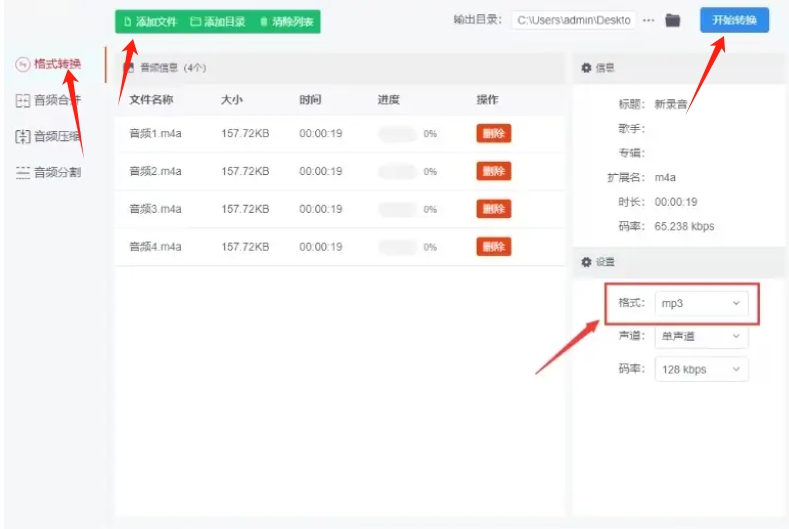Click the 00:00:19 duration of 音频3.m4a

321,209
